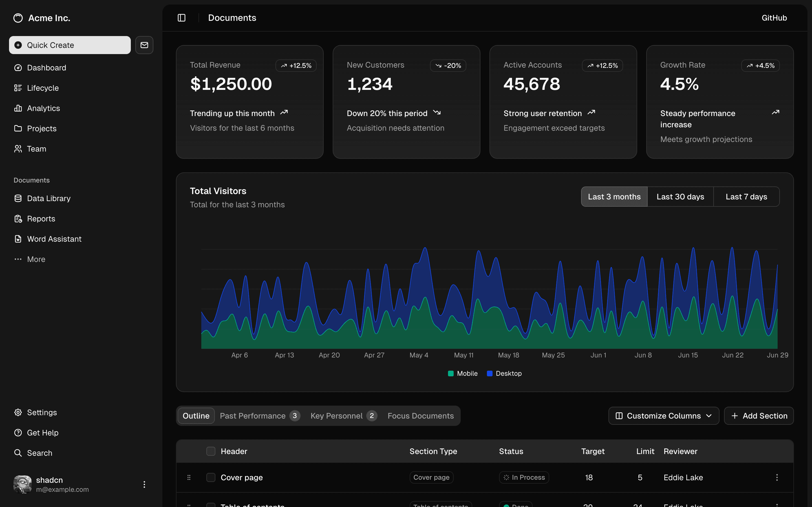Toggle the Mobile series in the chart legend
812x507 pixels.
coord(463,373)
